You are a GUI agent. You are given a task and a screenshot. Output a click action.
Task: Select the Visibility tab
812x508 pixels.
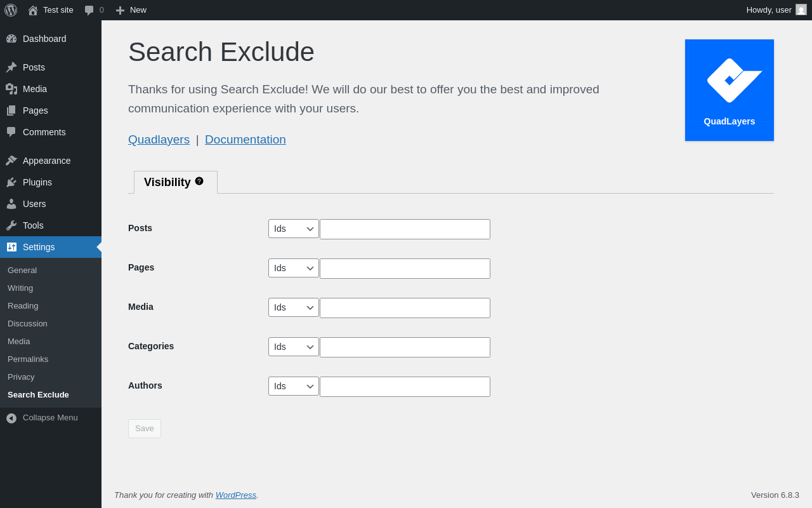click(x=167, y=182)
